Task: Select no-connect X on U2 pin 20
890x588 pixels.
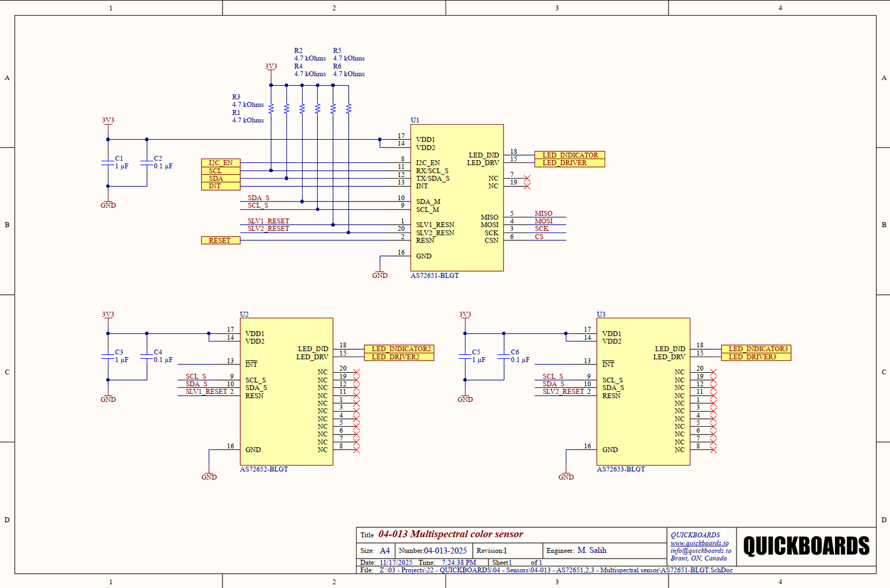Action: click(x=357, y=372)
